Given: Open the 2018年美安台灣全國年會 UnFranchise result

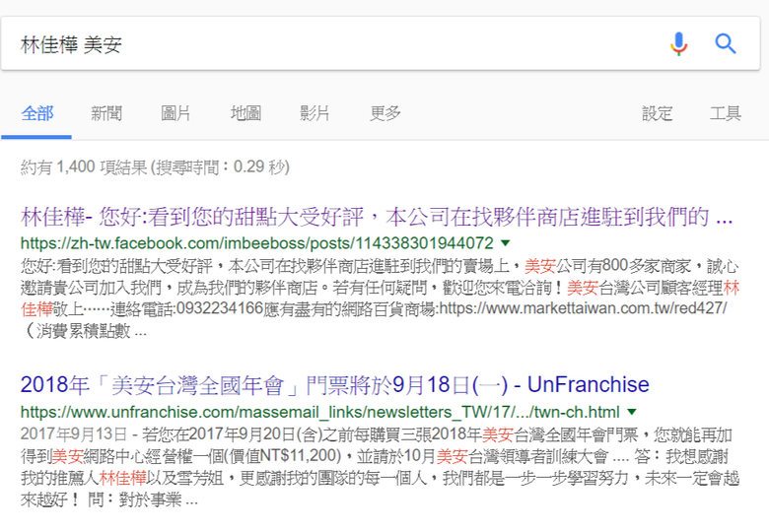Looking at the screenshot, I should click(x=334, y=384).
